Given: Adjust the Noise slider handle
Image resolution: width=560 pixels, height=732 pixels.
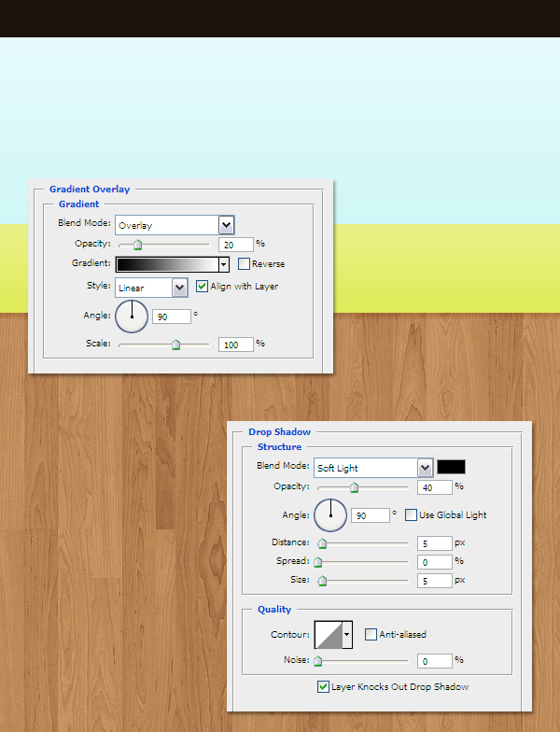Looking at the screenshot, I should [x=317, y=661].
